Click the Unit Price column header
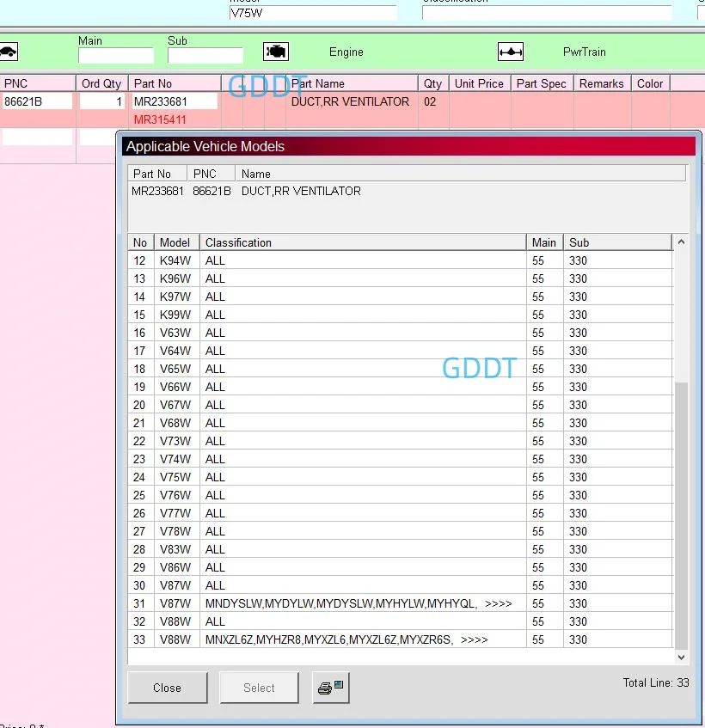Viewport: 705px width, 728px height. click(x=479, y=83)
